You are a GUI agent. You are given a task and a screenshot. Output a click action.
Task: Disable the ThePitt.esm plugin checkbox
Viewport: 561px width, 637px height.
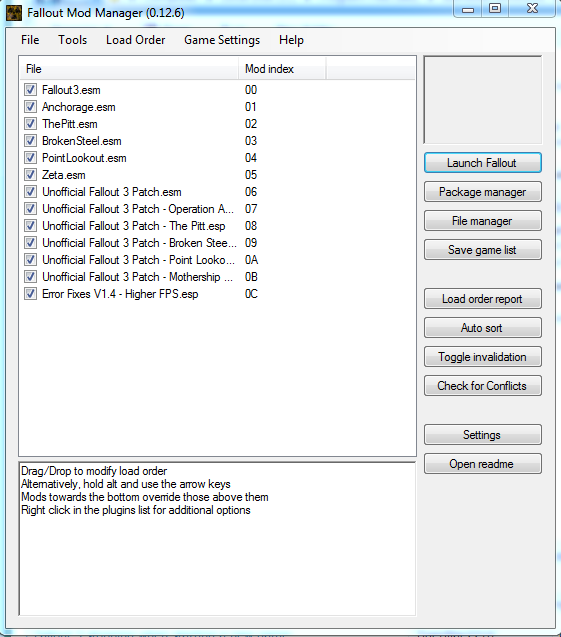point(30,124)
